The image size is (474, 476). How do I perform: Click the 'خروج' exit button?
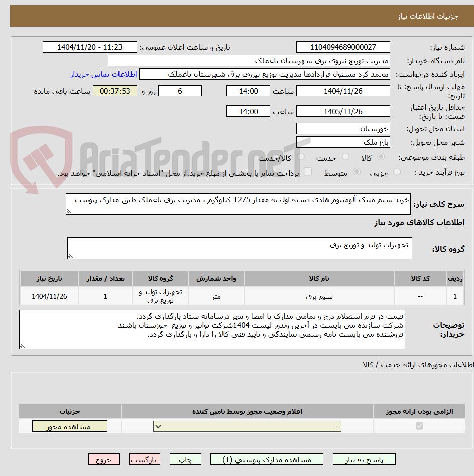(x=104, y=459)
